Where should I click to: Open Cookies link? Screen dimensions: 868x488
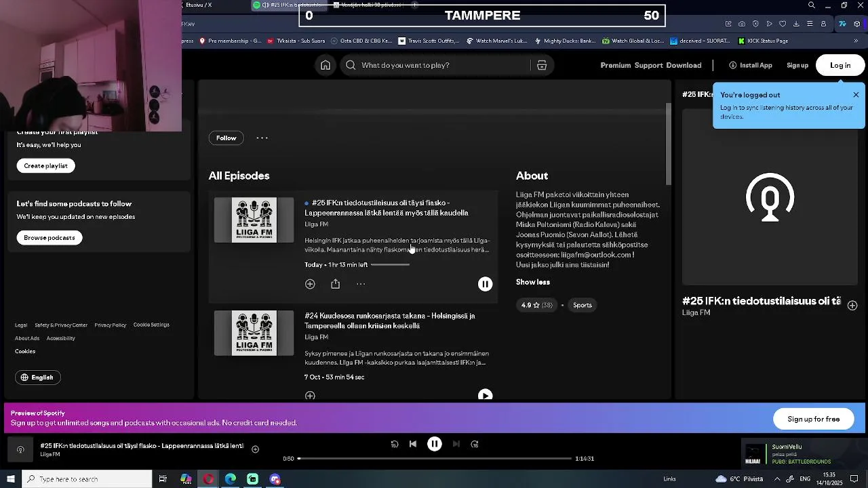[25, 351]
